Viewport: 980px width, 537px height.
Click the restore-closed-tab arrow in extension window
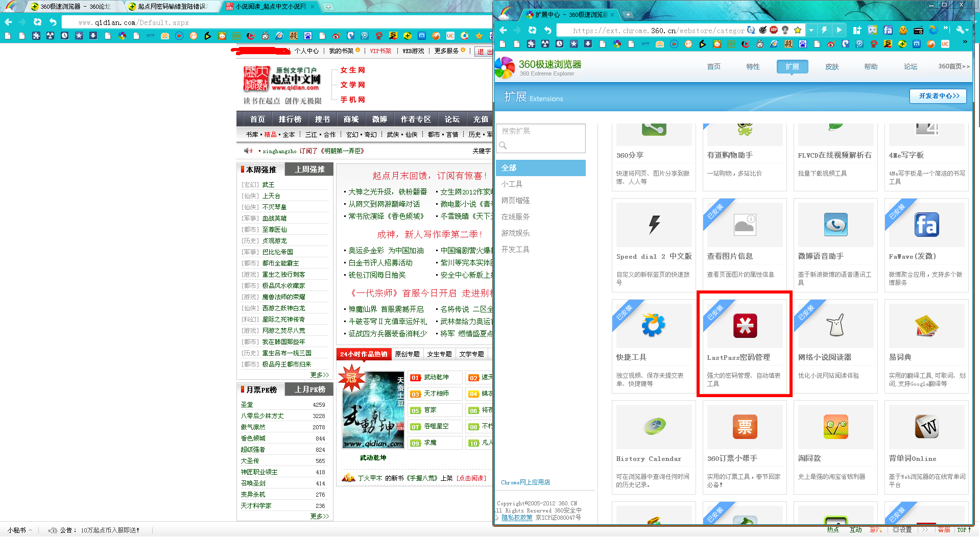547,30
